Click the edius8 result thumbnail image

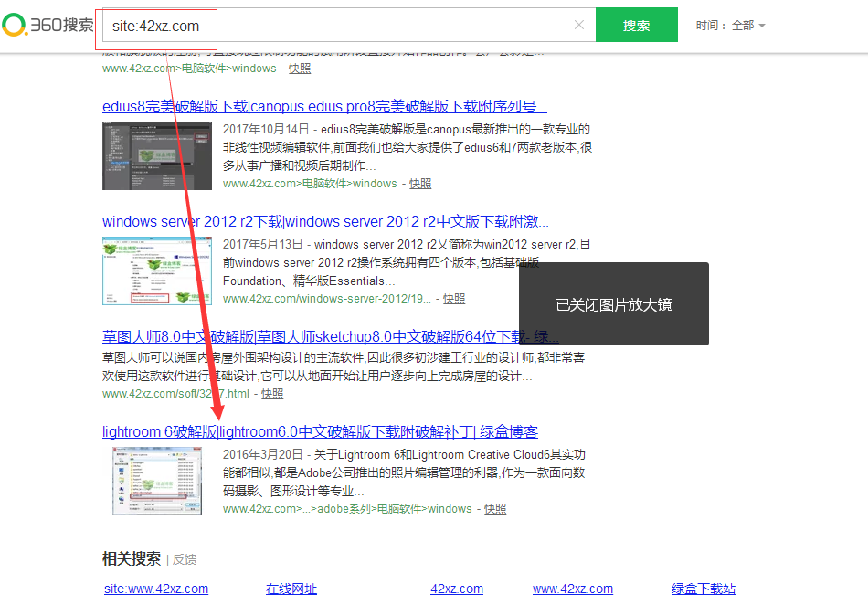tap(156, 155)
